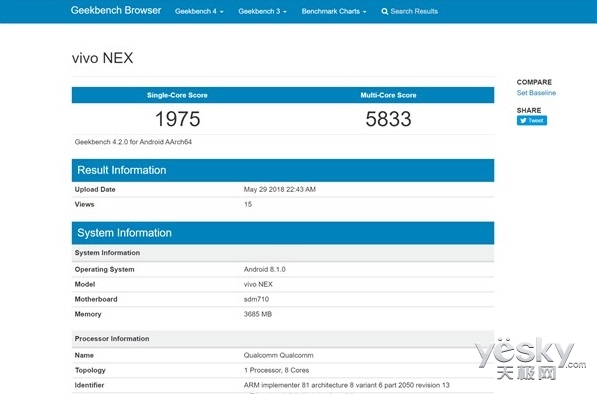The height and width of the screenshot is (394, 597).
Task: Expand the Geekbench 3 dropdown menu
Action: tap(262, 11)
